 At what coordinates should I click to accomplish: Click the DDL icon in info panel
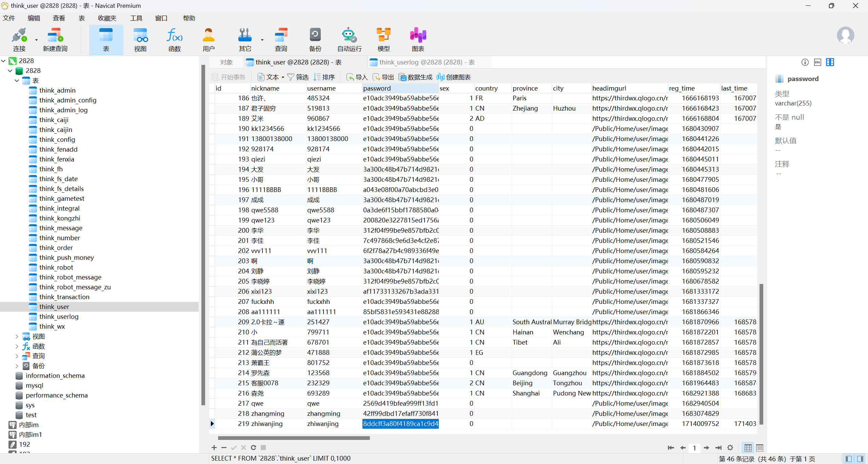[x=817, y=62]
